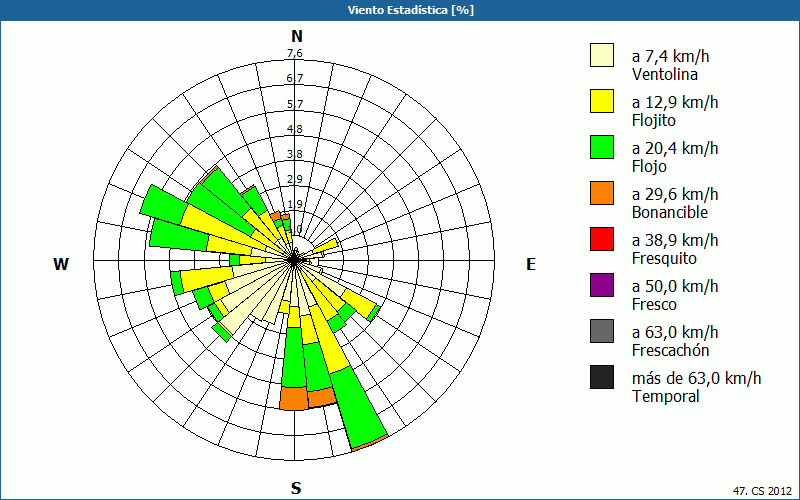
Task: Click the 'Frescachón' legend label
Action: (x=670, y=351)
